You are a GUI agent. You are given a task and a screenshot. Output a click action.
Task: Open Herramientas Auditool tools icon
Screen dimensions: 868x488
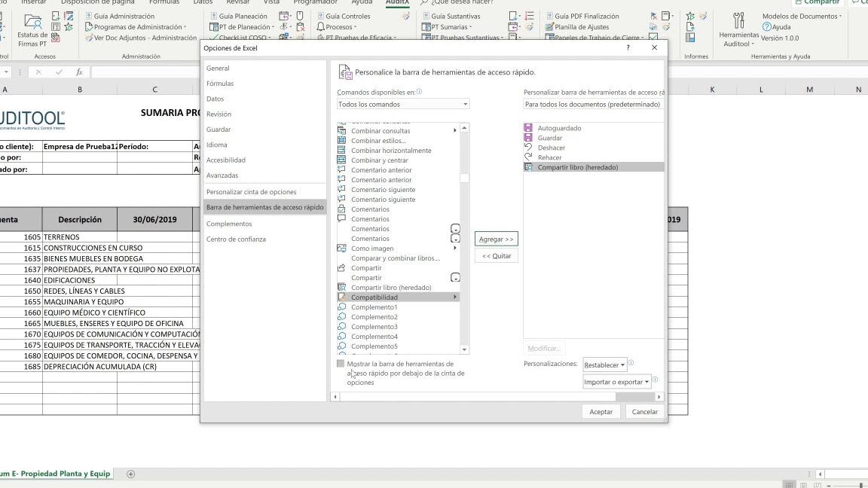coord(738,21)
